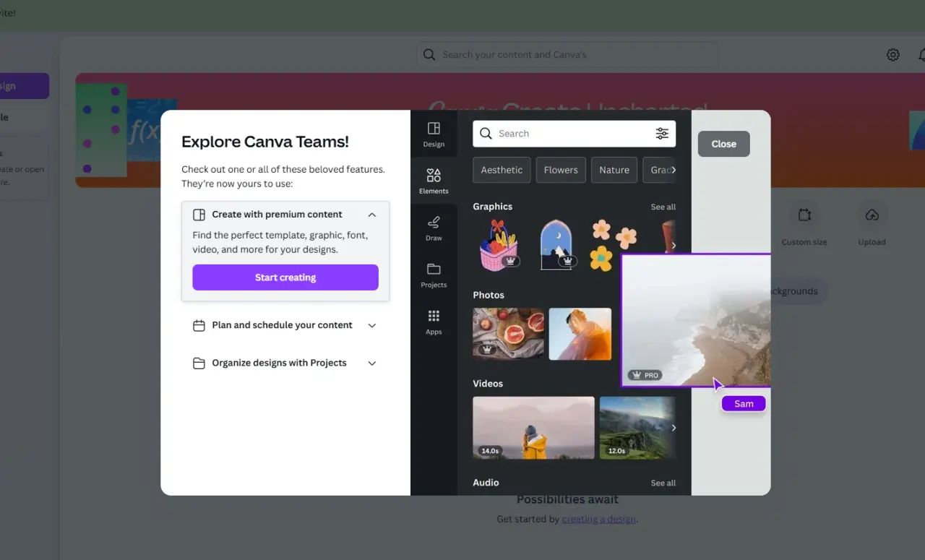Close the Explore Canva Teams dialog
925x560 pixels.
click(723, 144)
